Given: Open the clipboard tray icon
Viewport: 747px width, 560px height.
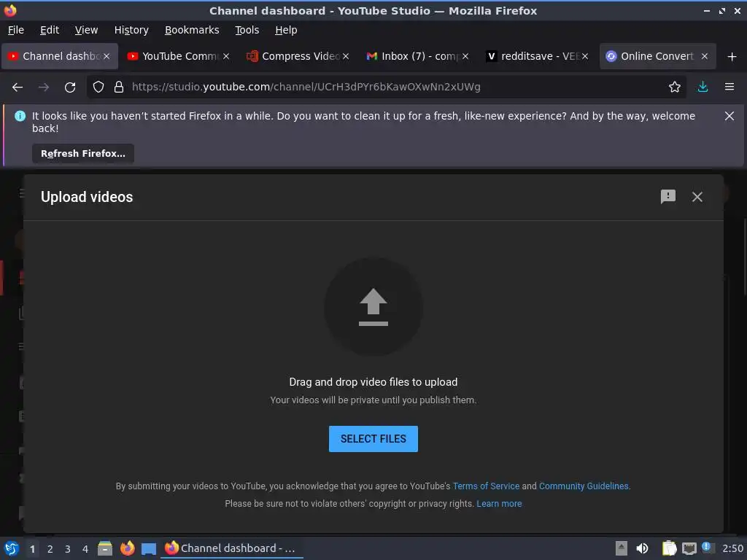Looking at the screenshot, I should pyautogui.click(x=669, y=548).
